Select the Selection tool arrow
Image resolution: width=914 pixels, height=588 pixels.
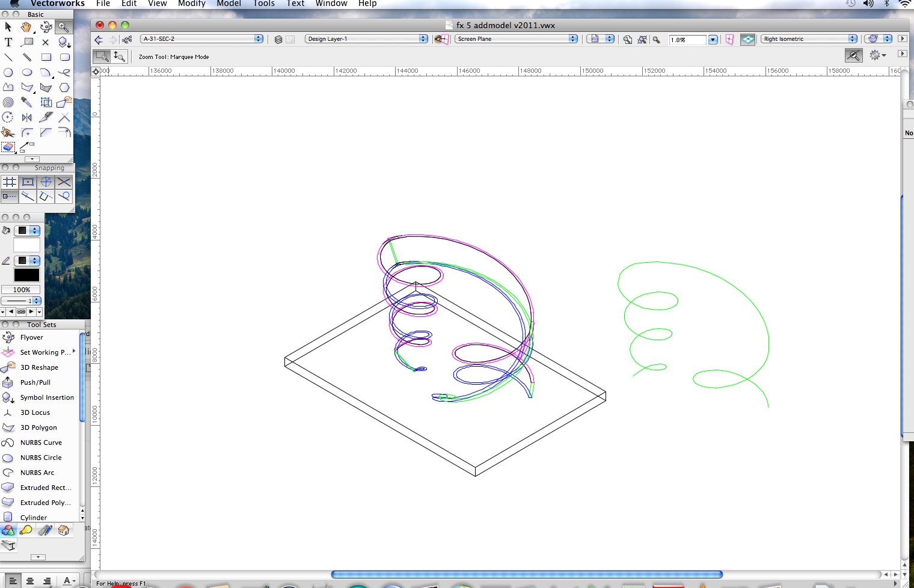(8, 26)
